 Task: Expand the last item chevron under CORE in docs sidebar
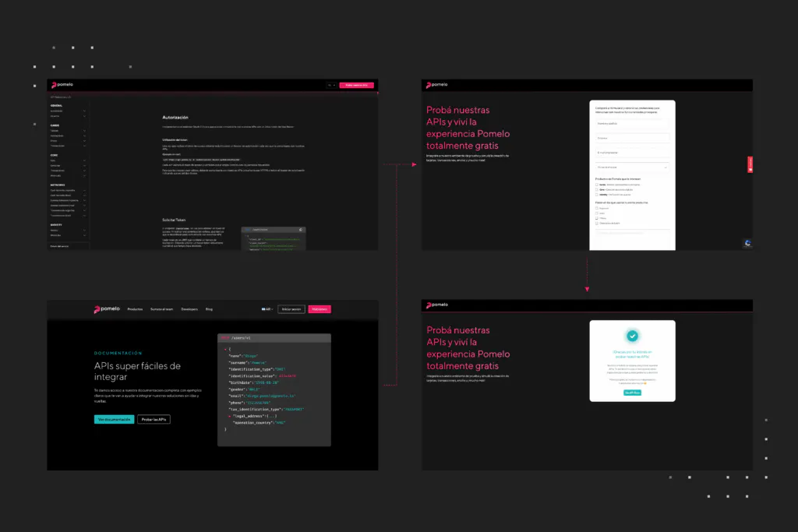(84, 175)
